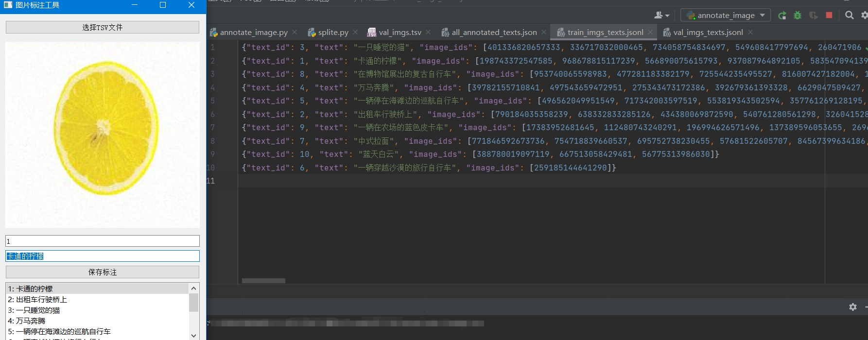Close the annotate_image.py tab
The image size is (868, 340).
295,32
